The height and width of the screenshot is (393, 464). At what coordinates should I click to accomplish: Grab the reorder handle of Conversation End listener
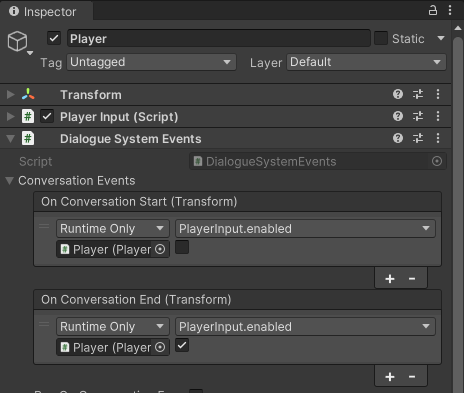[44, 325]
